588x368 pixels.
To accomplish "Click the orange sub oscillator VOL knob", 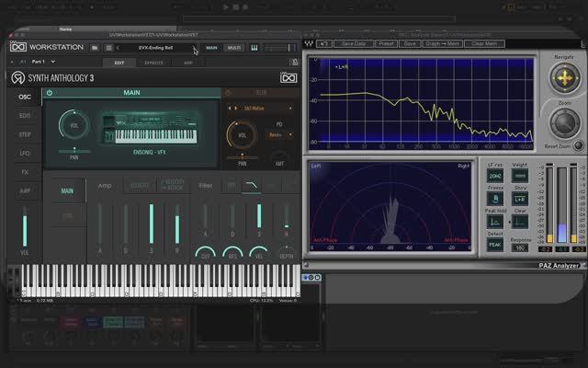I will coord(242,135).
